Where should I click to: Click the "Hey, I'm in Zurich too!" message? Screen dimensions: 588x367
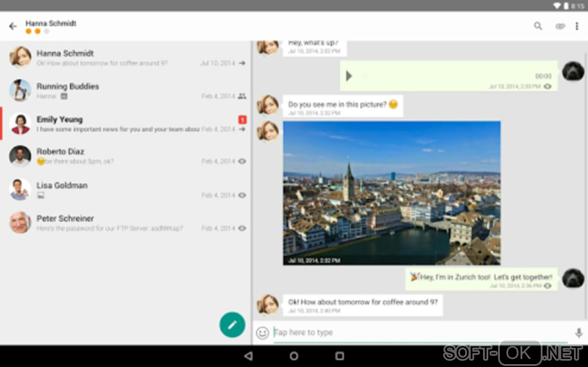(x=481, y=279)
